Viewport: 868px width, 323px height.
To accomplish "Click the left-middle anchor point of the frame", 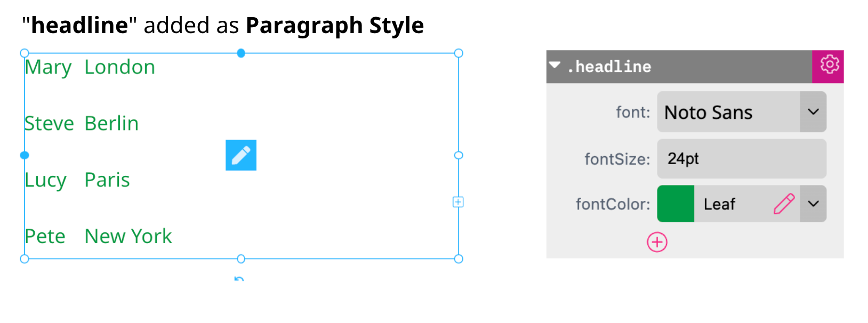I will 25,155.
